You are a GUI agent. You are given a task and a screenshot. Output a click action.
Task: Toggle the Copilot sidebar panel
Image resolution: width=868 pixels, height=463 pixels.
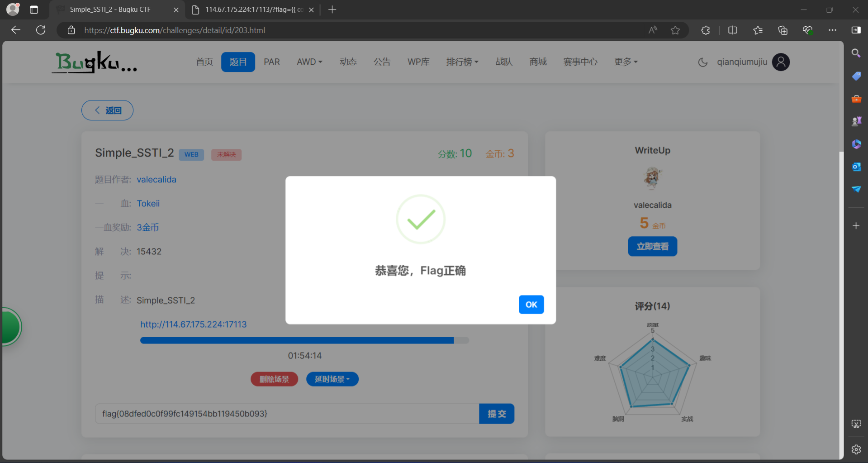[x=856, y=30]
